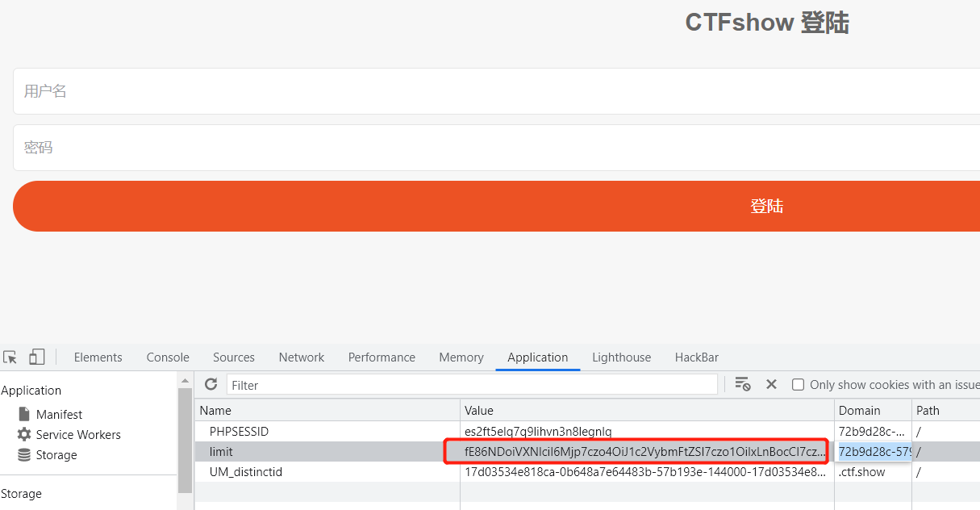980x510 pixels.
Task: Switch to the Memory tab
Action: tap(461, 357)
